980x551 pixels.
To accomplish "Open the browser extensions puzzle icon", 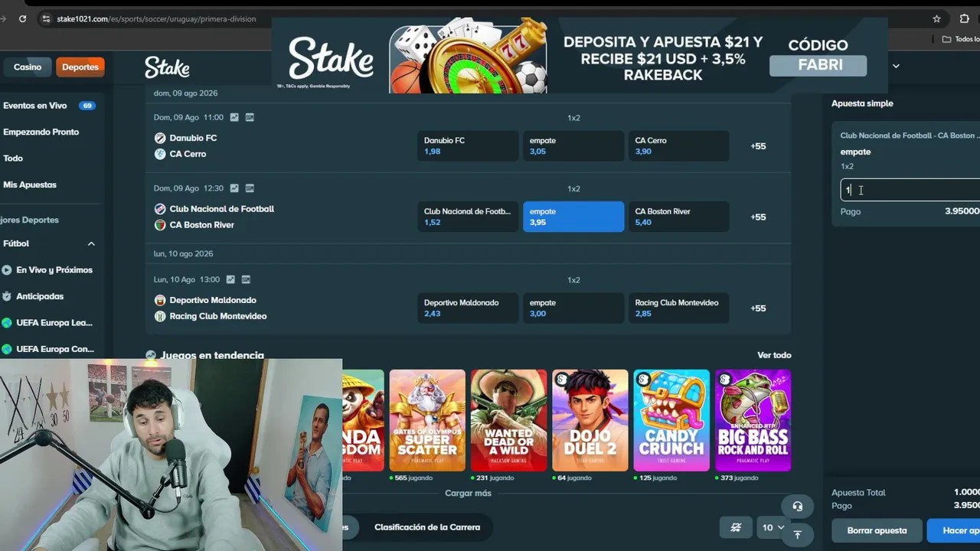I will coord(965,18).
